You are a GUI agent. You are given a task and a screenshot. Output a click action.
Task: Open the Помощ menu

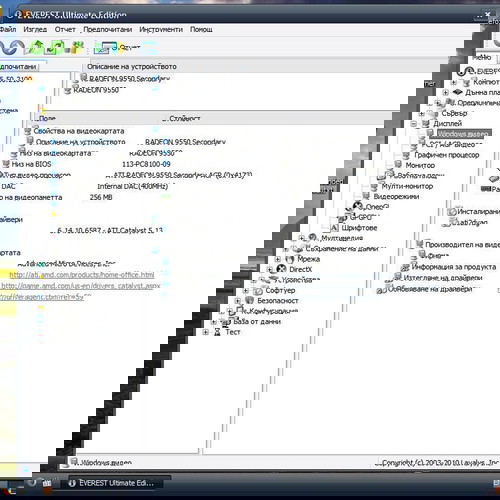(201, 29)
